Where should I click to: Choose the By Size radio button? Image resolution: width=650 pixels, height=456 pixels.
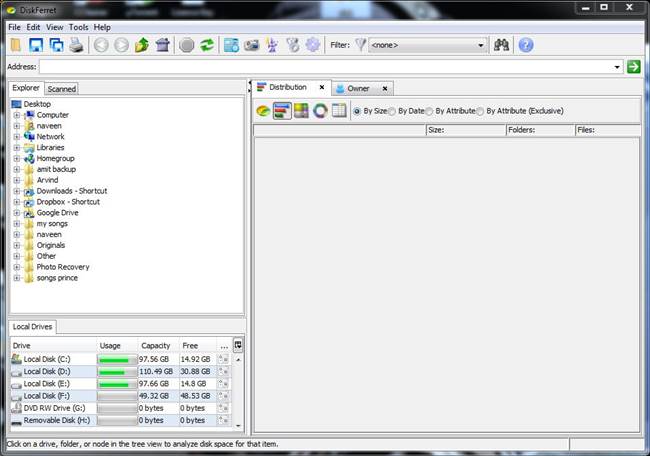[x=357, y=110]
